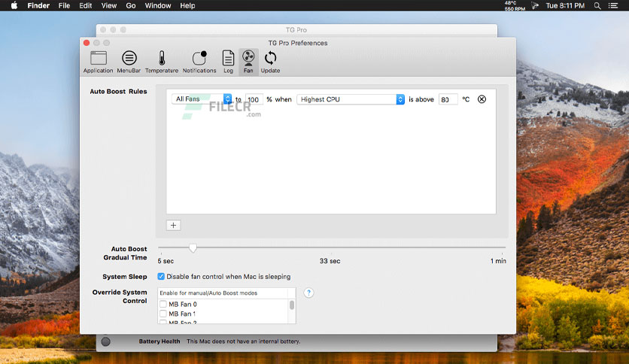The width and height of the screenshot is (629, 364).
Task: Open the Help menu
Action: tap(187, 5)
